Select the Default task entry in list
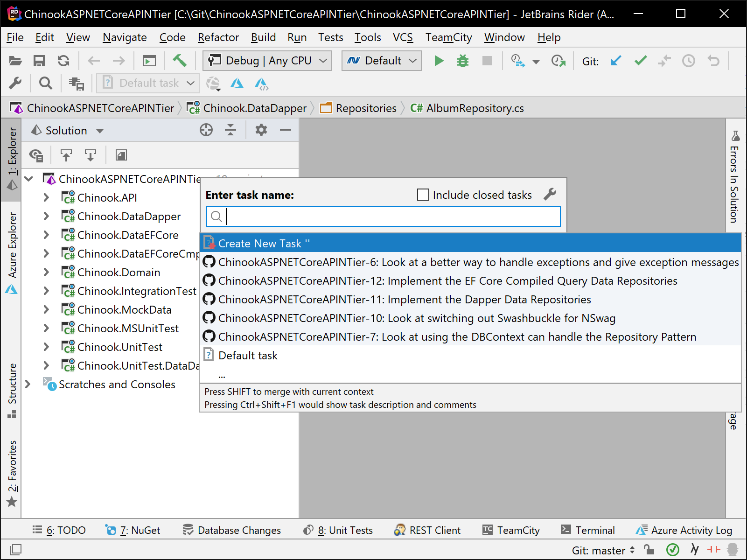Viewport: 747px width, 560px height. [x=470, y=355]
